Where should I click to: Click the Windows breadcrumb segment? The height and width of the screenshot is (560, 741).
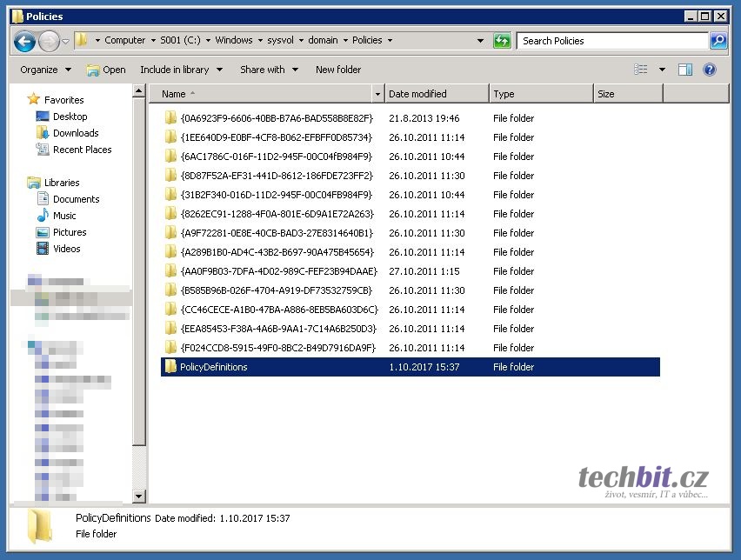pyautogui.click(x=234, y=40)
